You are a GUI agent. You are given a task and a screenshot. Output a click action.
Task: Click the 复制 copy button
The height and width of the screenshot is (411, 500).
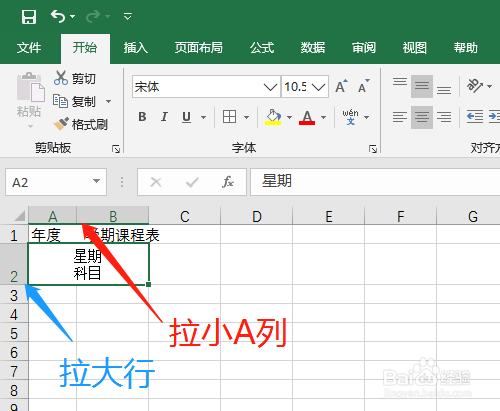(75, 101)
